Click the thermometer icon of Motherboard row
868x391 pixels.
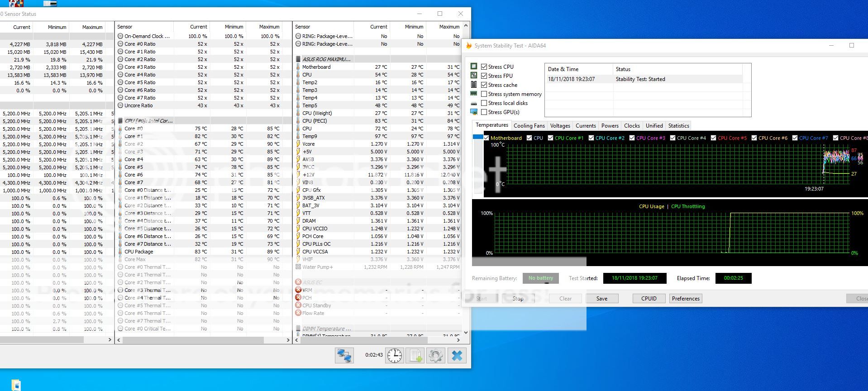pos(298,67)
